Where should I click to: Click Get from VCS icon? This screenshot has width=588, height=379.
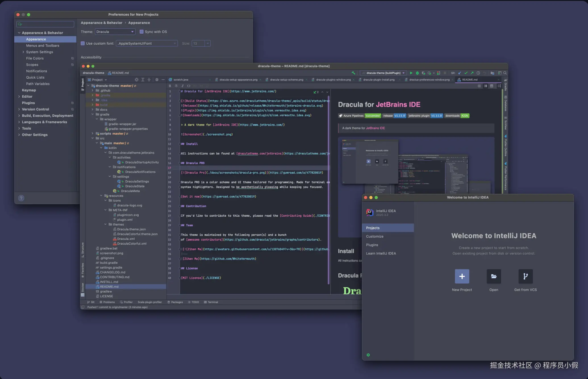525,276
